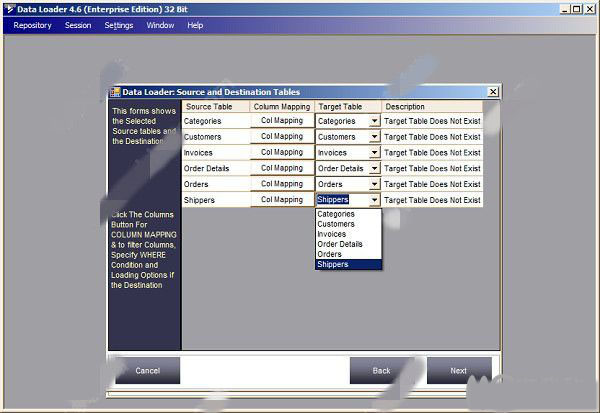Pick highlighted Shippers in the dropdown list
600x413 pixels.
tap(348, 264)
